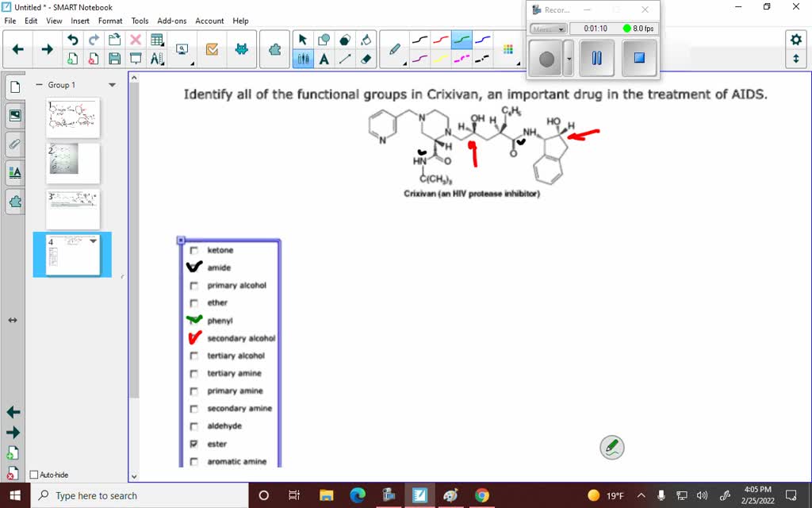Viewport: 812px width, 508px height.
Task: Open the Attachments tab in the sidebar
Action: point(14,144)
